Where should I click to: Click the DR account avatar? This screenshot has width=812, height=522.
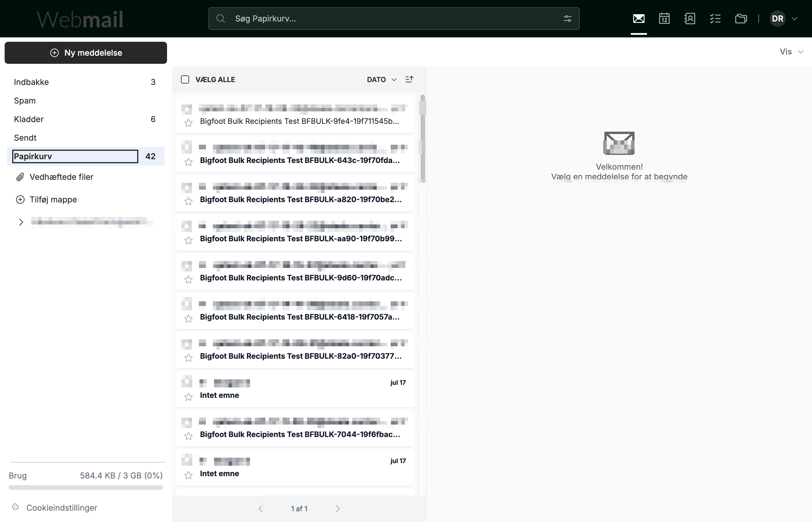pos(778,18)
